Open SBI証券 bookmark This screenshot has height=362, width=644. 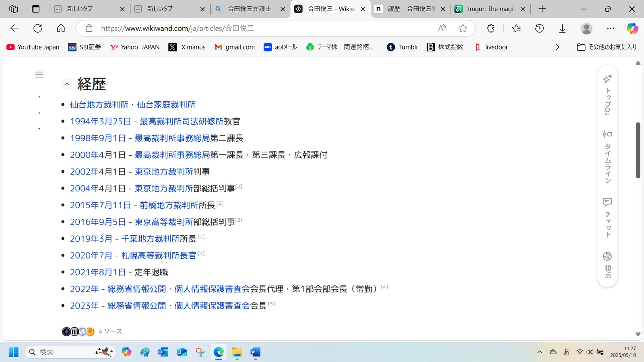pos(85,47)
